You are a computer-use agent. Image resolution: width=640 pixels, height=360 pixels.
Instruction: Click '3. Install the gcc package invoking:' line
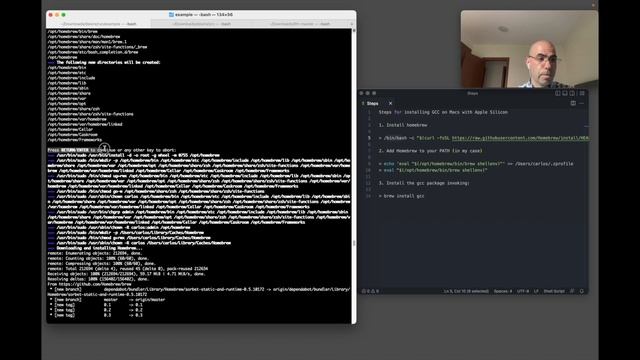pos(424,183)
